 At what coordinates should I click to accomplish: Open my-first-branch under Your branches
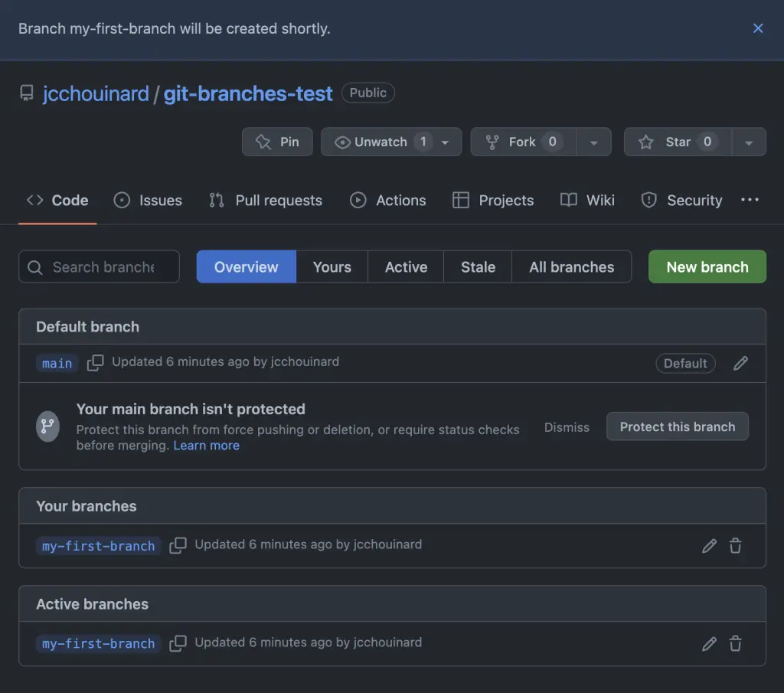(x=99, y=546)
